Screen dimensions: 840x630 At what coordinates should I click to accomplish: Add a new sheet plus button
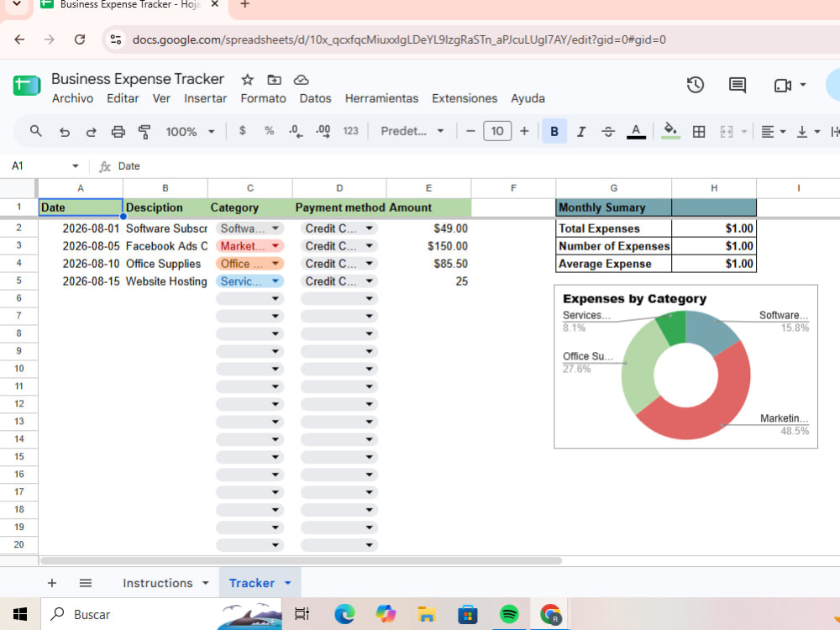click(x=52, y=583)
